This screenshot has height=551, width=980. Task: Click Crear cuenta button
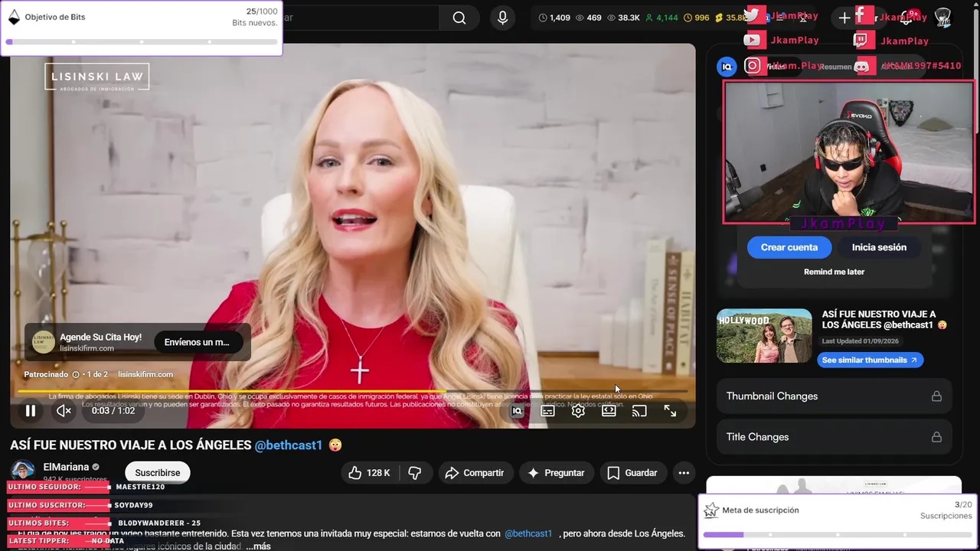coord(789,247)
